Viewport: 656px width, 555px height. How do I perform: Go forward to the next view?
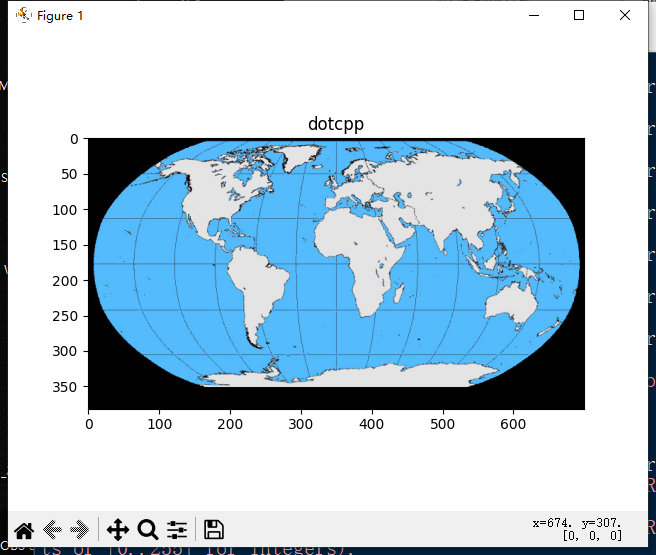point(79,530)
